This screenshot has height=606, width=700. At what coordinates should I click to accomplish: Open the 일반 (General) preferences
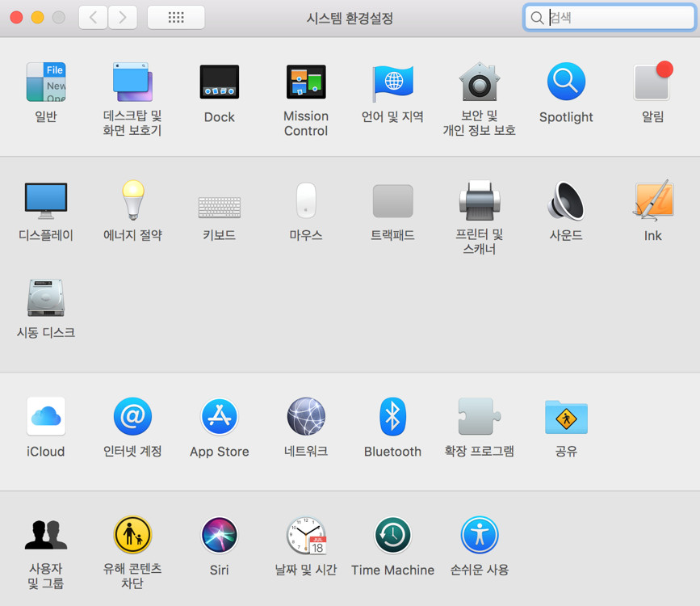[46, 82]
